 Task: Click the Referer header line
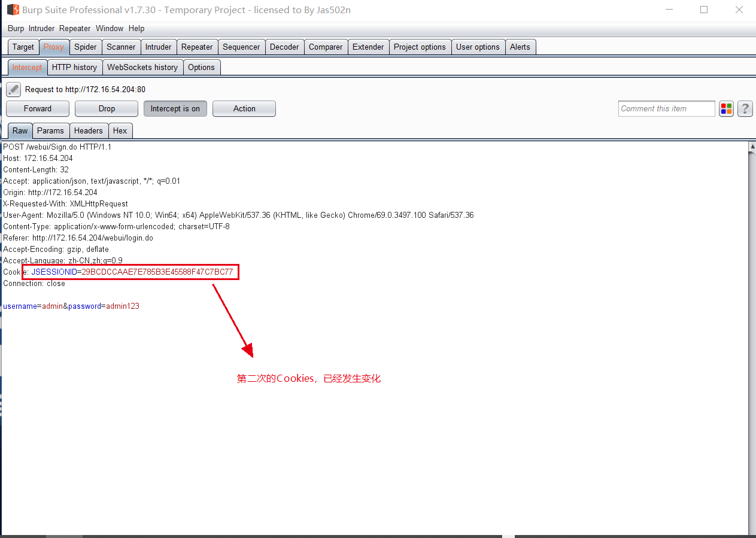coord(78,238)
